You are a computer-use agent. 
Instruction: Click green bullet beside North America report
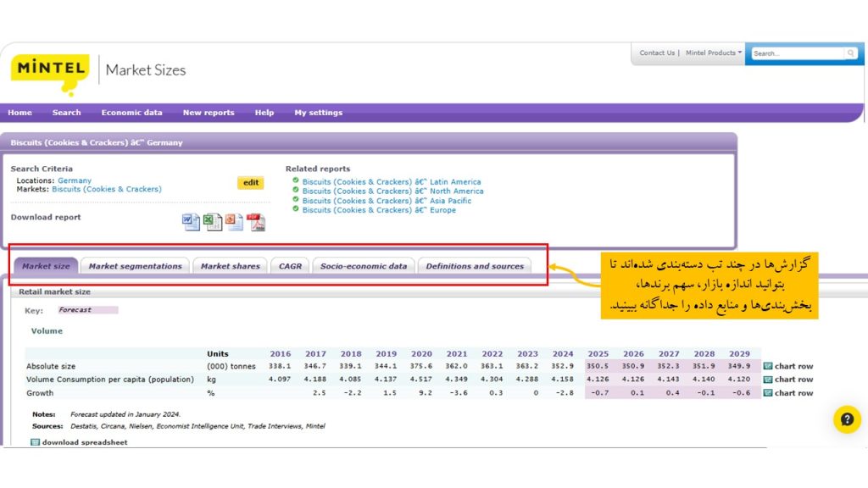(x=296, y=190)
